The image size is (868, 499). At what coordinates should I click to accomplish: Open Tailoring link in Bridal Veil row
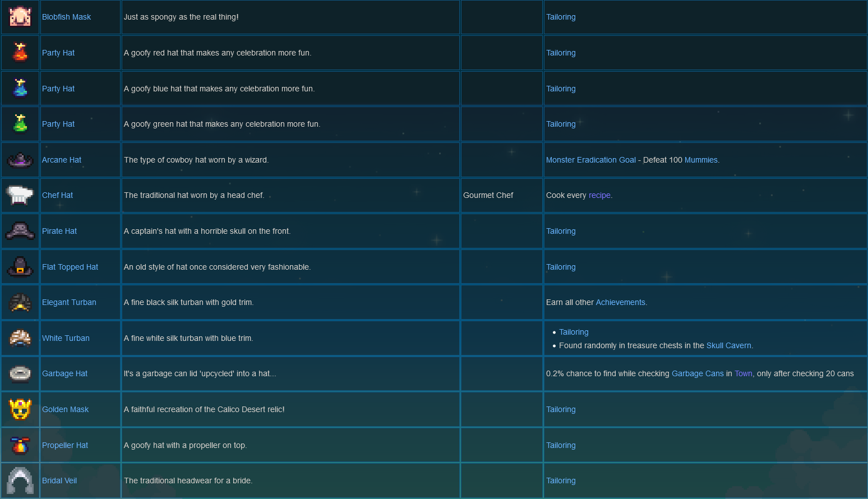(x=561, y=481)
